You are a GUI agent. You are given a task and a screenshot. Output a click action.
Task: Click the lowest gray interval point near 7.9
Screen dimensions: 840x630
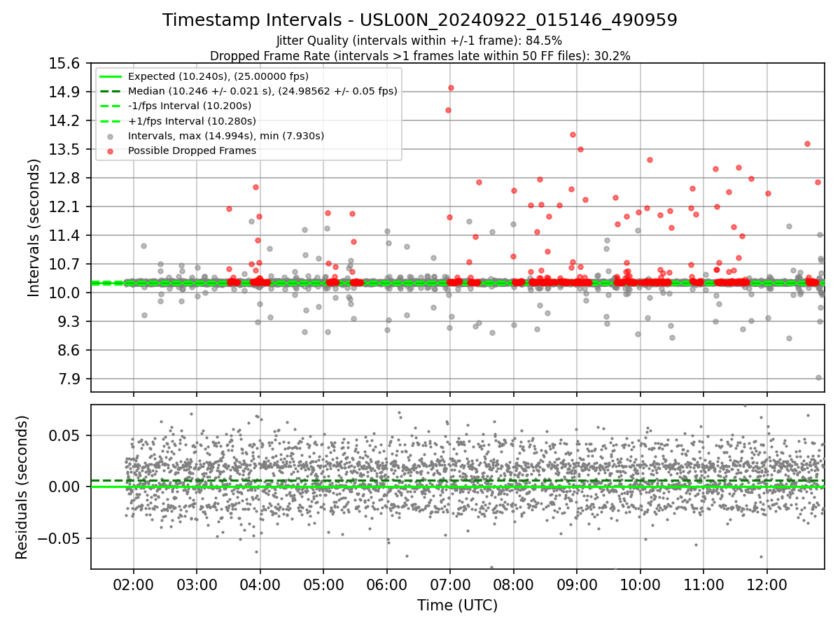818,377
